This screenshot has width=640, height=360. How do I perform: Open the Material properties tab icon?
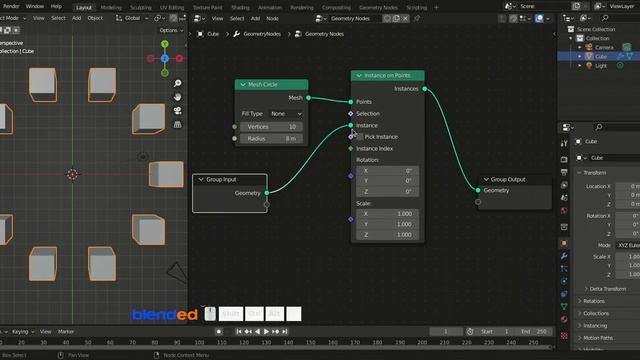[564, 319]
